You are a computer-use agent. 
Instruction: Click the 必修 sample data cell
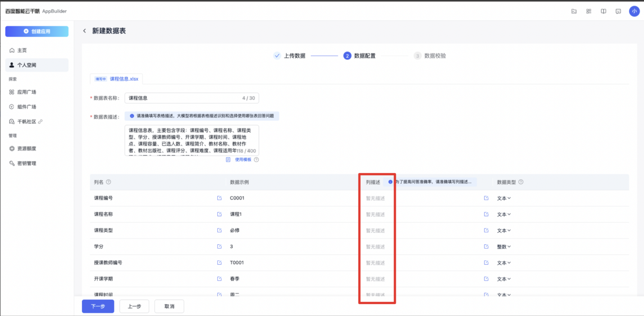[x=235, y=230]
